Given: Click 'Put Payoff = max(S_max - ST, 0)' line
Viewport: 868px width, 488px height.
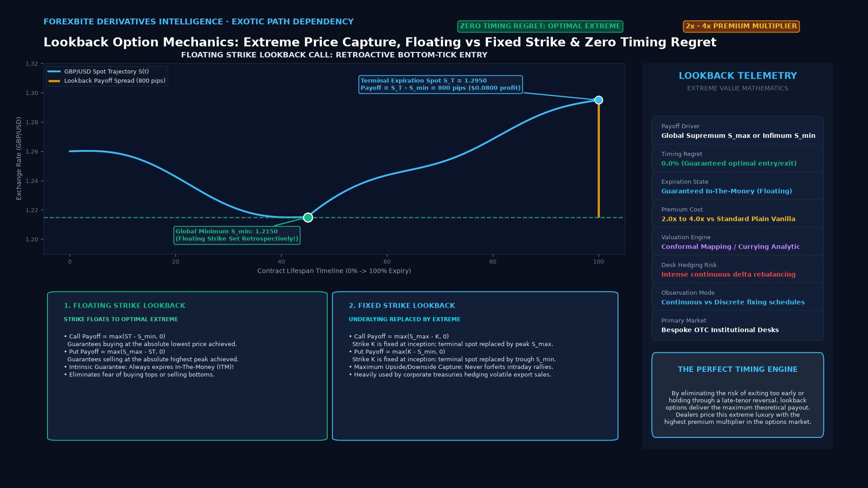Looking at the screenshot, I should pos(115,352).
